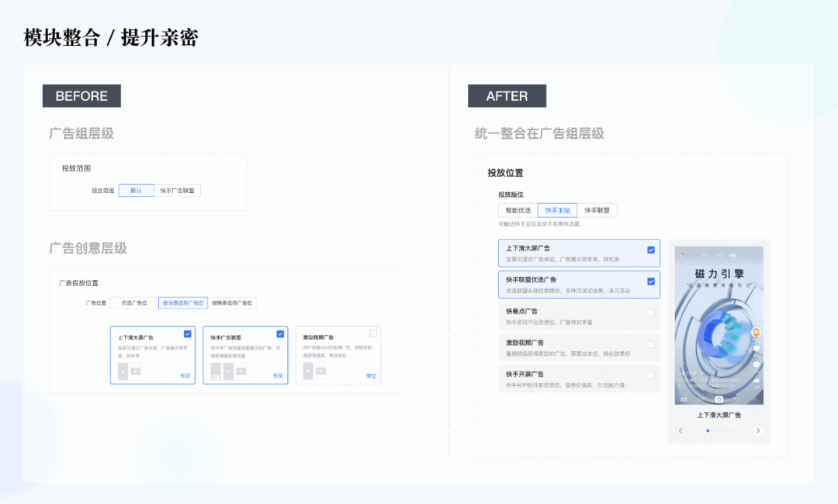This screenshot has width=838, height=504.
Task: Click the hint text 可触达快手主站及快手系媒体流量
Action: click(x=540, y=224)
